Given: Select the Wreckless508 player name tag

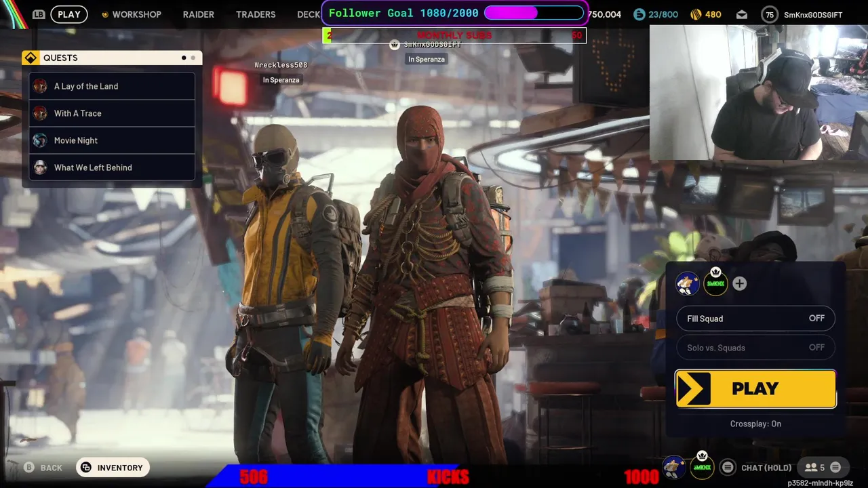Looking at the screenshot, I should tap(281, 65).
